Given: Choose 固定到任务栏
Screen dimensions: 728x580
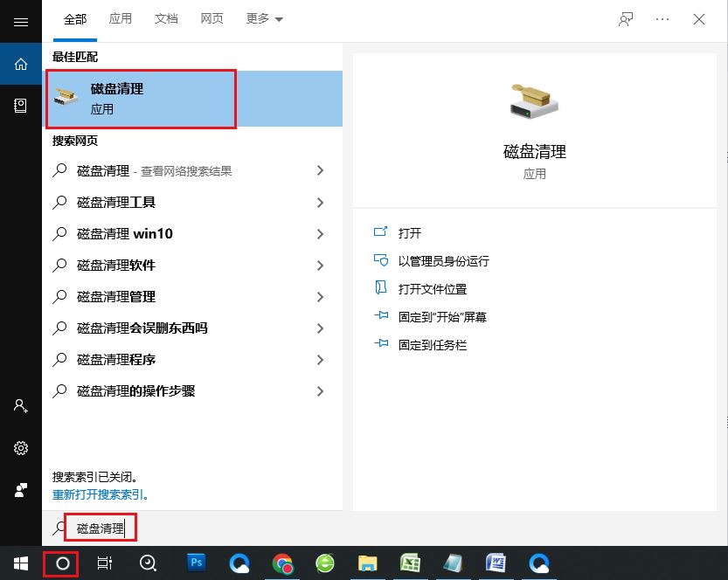Looking at the screenshot, I should pyautogui.click(x=433, y=345).
